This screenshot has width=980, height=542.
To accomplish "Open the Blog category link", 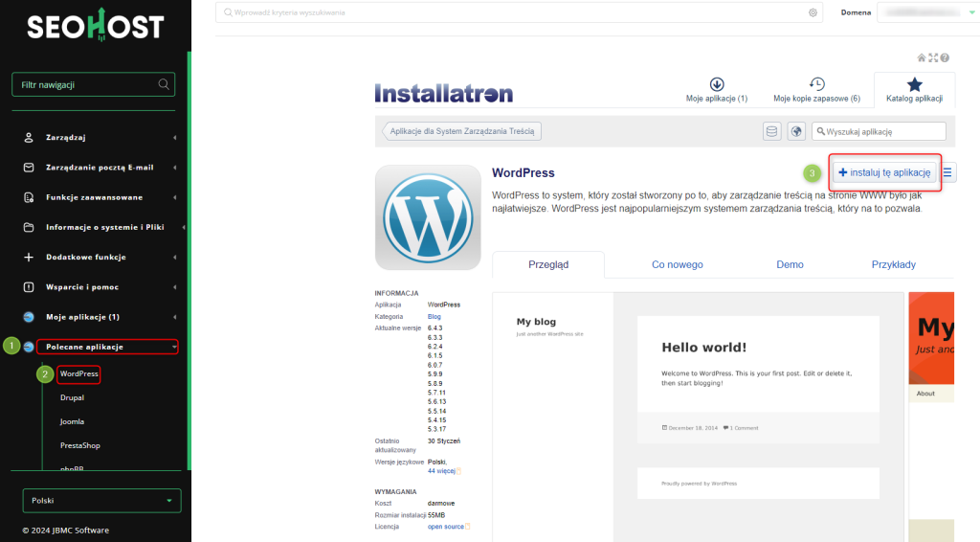I will point(434,317).
